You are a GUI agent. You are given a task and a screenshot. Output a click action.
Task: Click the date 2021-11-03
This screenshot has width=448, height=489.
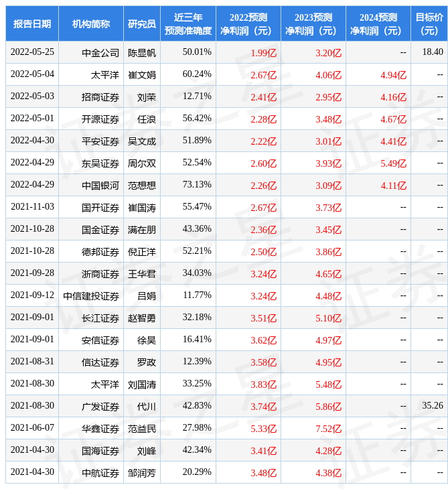32,207
